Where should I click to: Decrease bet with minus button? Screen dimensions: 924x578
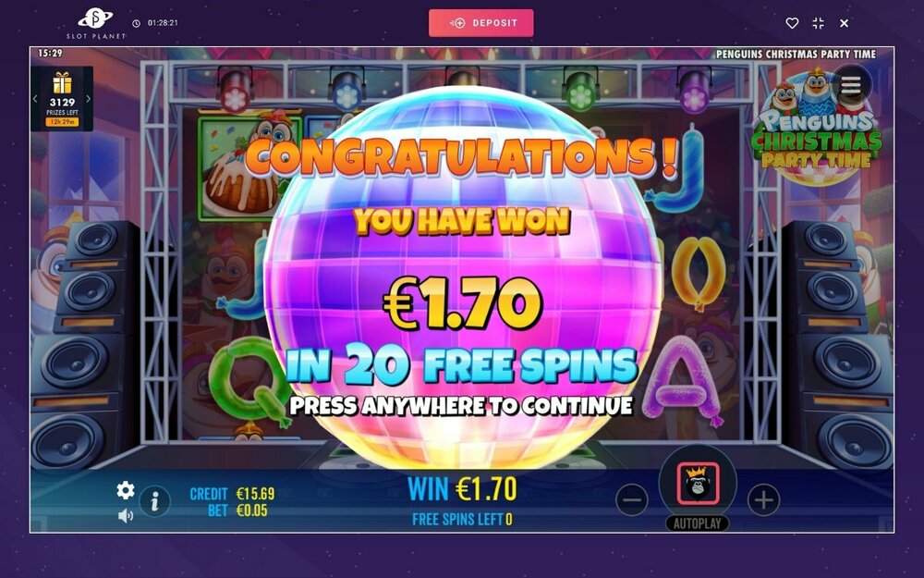632,500
